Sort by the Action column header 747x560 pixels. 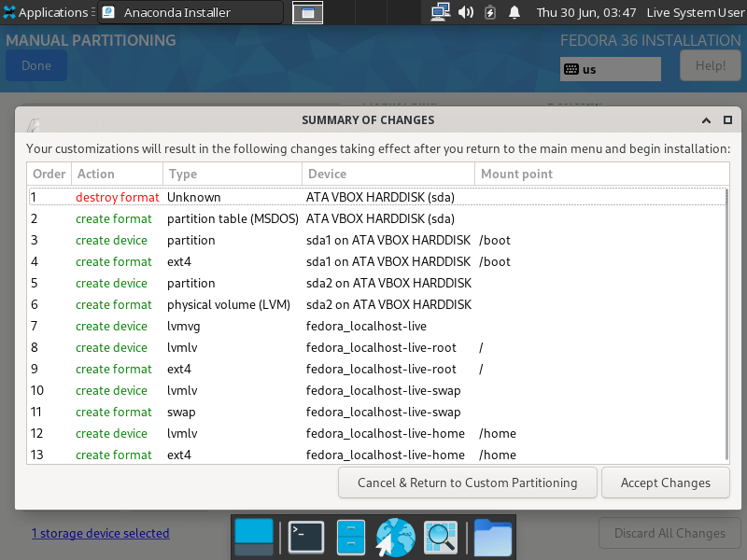pyautogui.click(x=118, y=174)
